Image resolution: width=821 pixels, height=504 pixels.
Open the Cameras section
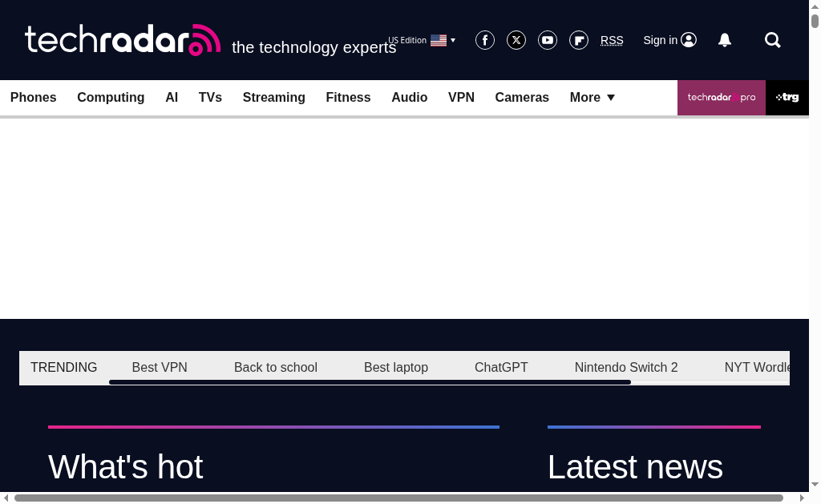pyautogui.click(x=522, y=97)
